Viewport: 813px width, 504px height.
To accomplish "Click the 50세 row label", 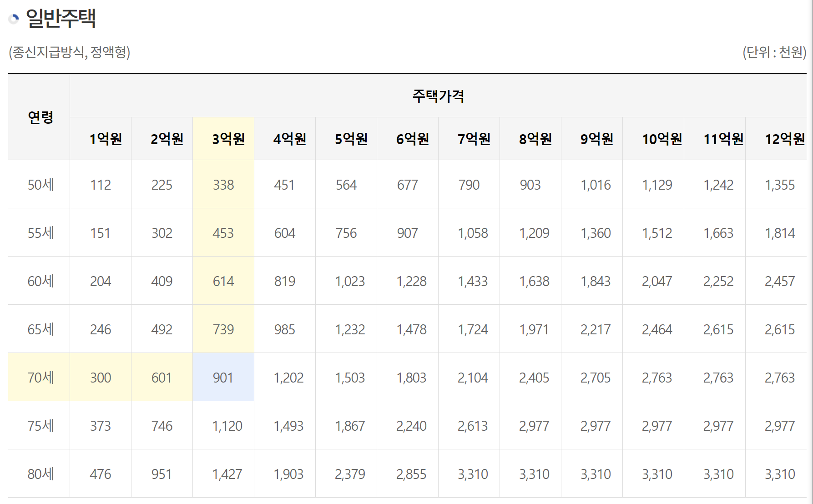I will click(x=39, y=184).
